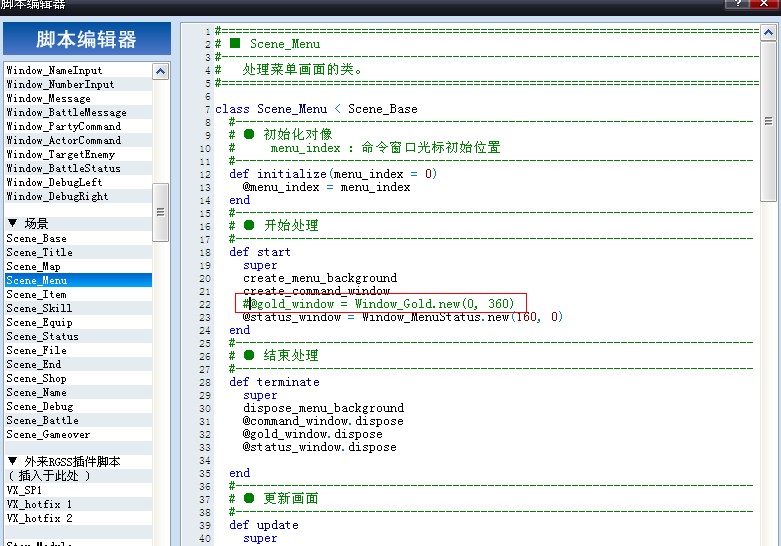Image resolution: width=781 pixels, height=546 pixels.
Task: Click the 开始处理 comment heading
Action: click(x=291, y=225)
